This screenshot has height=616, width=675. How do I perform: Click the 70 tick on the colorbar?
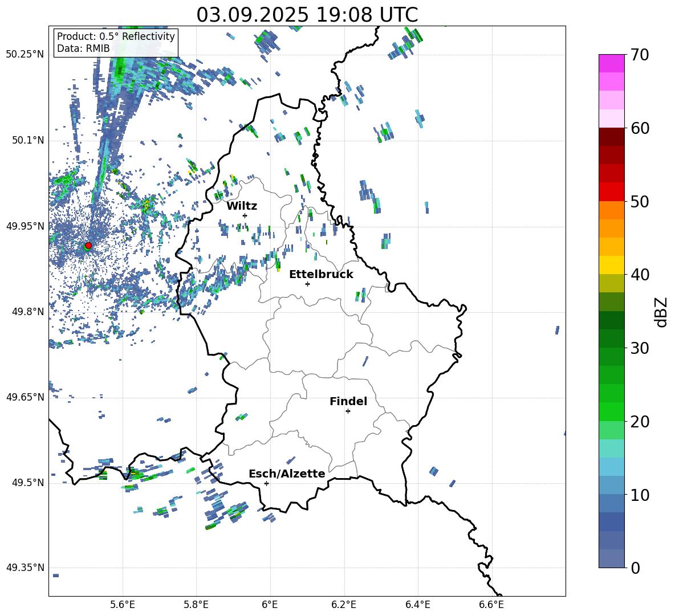pyautogui.click(x=640, y=55)
